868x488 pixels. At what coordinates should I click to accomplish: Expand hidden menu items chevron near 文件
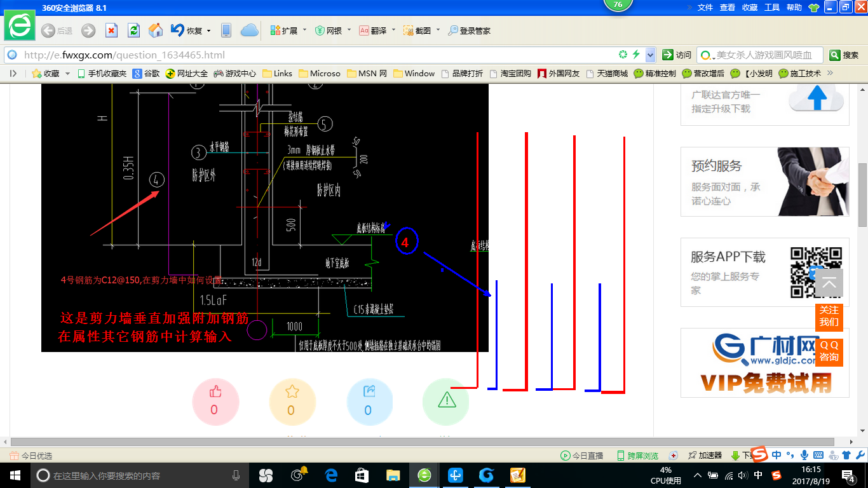[689, 8]
